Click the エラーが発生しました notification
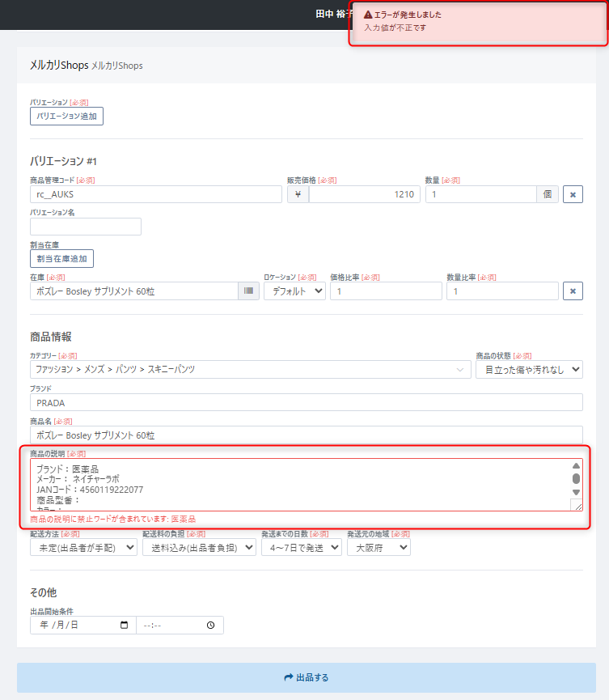Screen dimensions: 609x700 tap(478, 23)
